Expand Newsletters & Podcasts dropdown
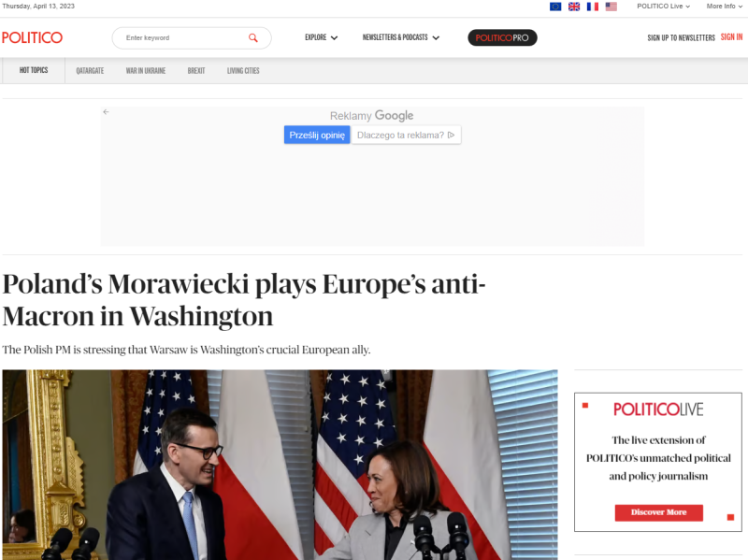 pos(401,37)
